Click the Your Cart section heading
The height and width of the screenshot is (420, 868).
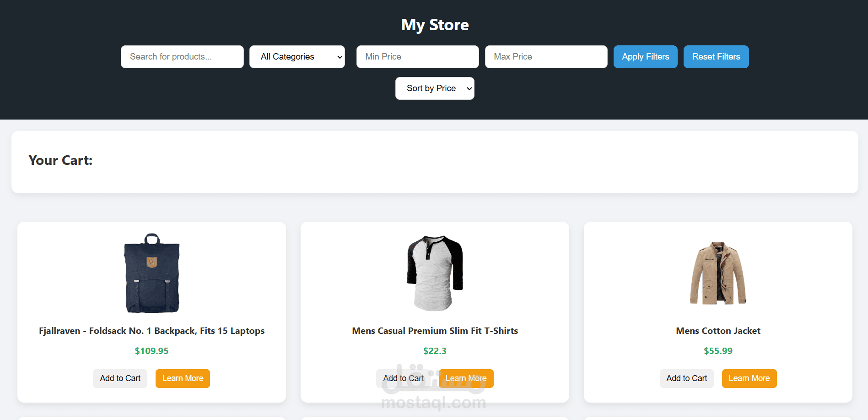coord(60,160)
